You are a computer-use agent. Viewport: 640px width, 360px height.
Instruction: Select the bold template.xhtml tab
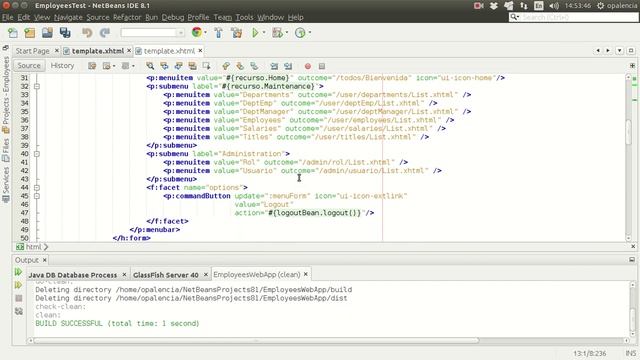(98, 51)
